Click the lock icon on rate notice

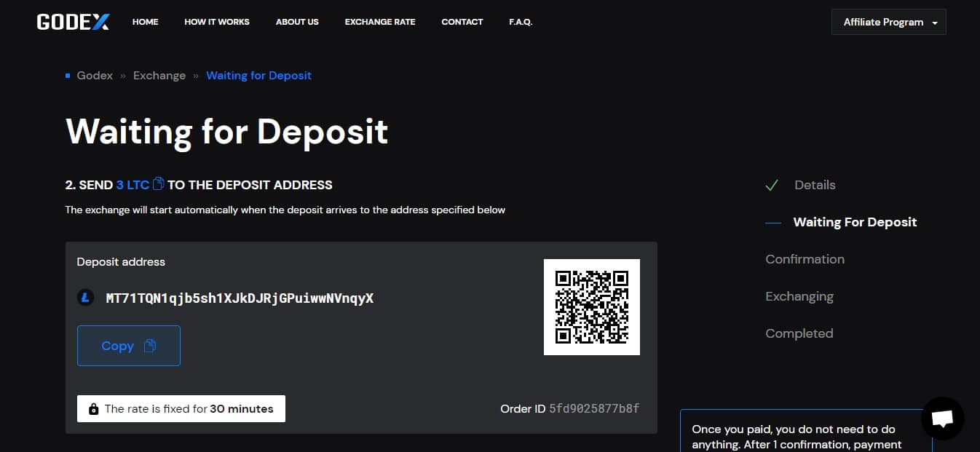point(93,409)
